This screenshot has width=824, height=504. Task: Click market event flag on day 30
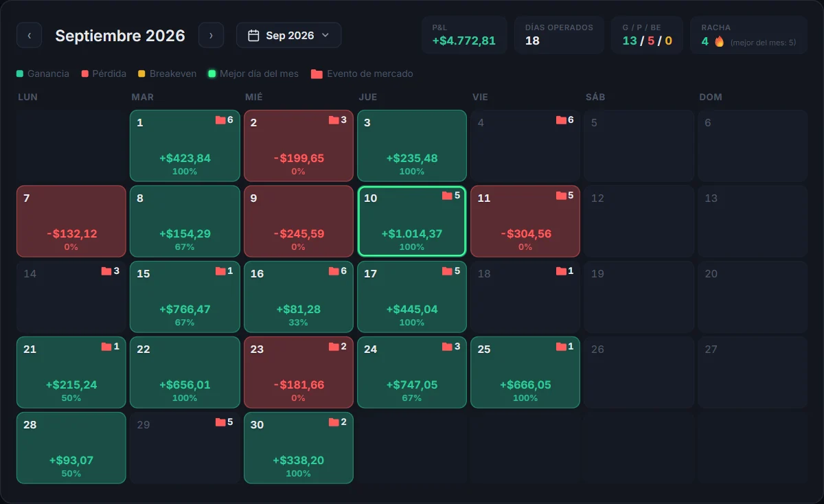(x=334, y=422)
